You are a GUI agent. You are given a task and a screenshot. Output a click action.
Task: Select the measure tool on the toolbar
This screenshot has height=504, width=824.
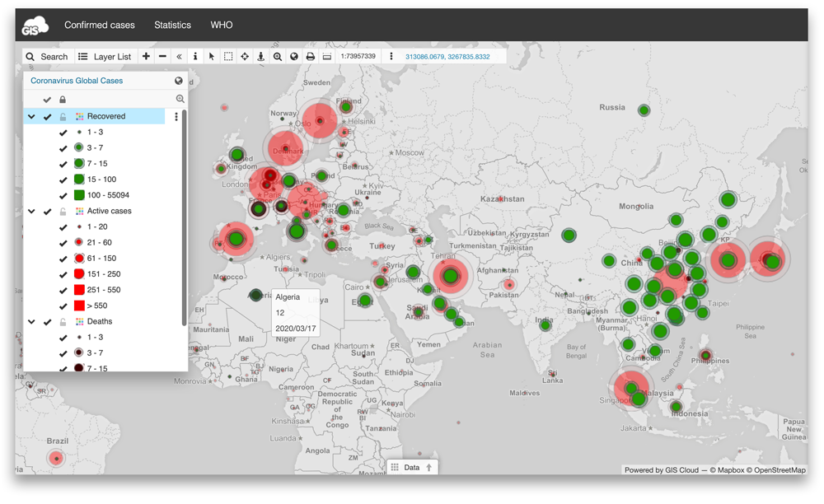click(328, 56)
